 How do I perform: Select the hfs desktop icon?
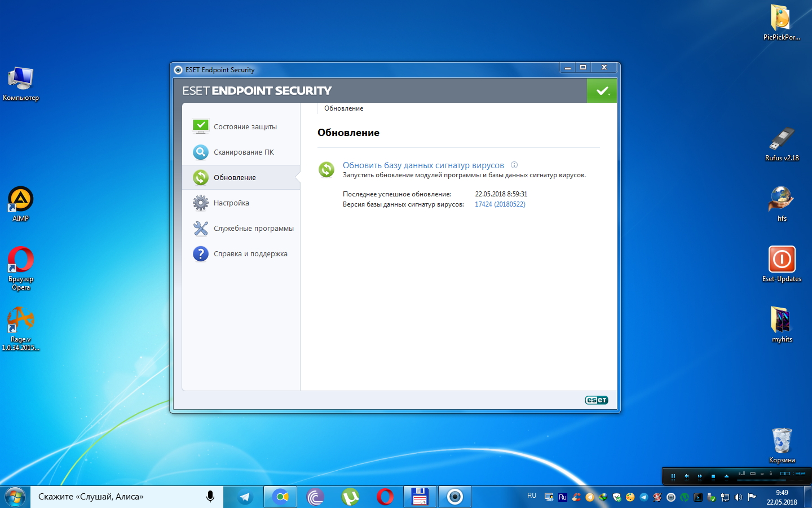click(x=782, y=204)
